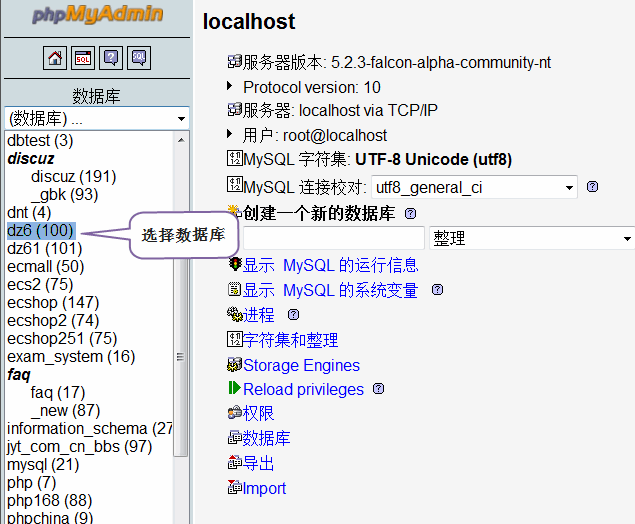The height and width of the screenshot is (524, 635).
Task: Click the phpMyAdmin logo
Action: pyautogui.click(x=97, y=15)
